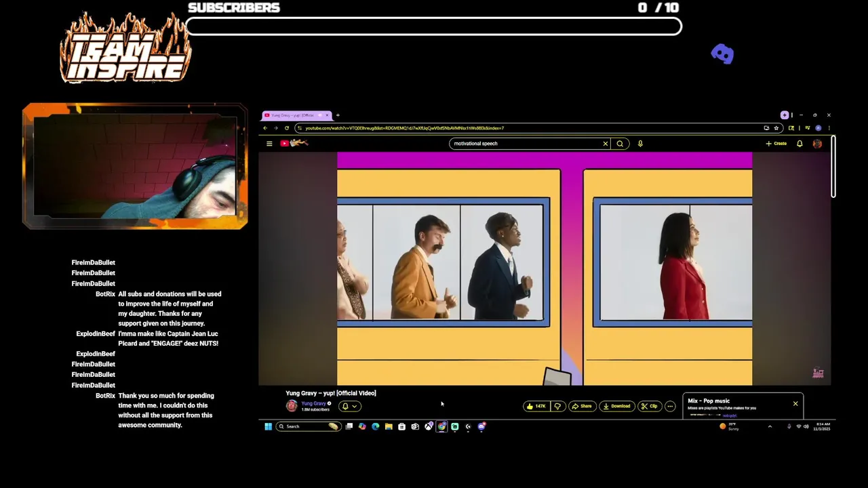Screen dimensions: 868x488
Task: Open Microsoft Edge from the taskbar
Action: tap(376, 426)
